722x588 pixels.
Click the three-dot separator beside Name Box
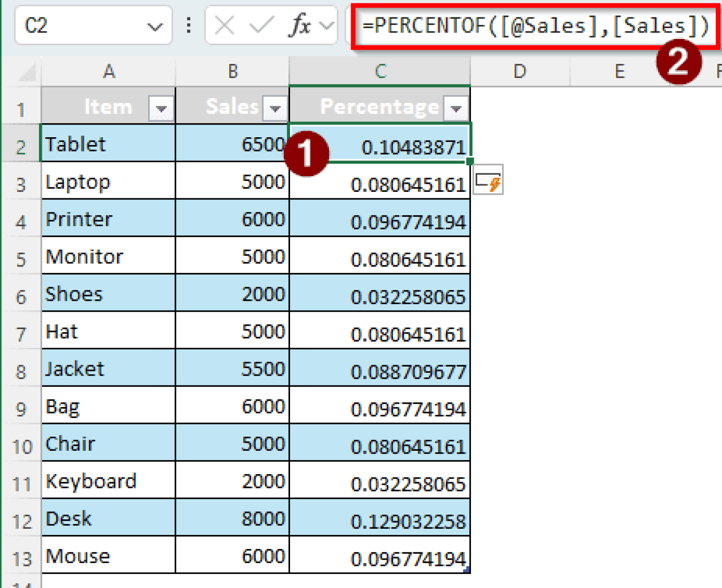(x=188, y=26)
